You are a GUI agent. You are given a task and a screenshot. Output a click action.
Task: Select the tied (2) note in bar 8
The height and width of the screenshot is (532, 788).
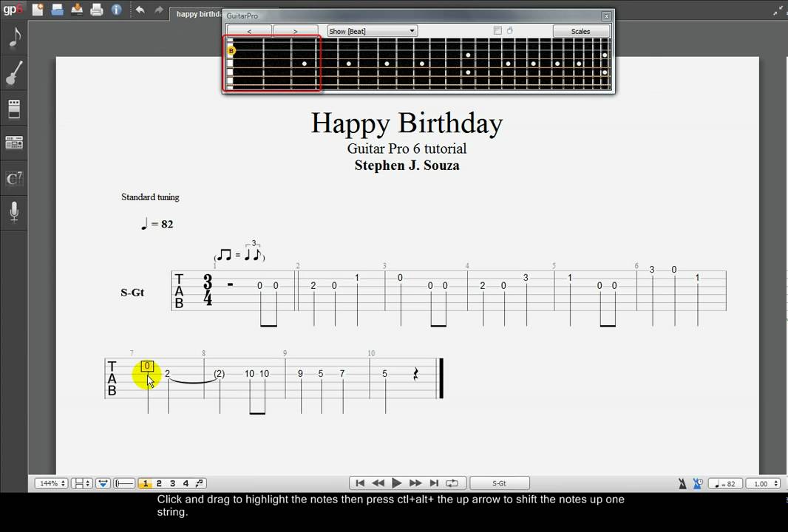coord(219,374)
